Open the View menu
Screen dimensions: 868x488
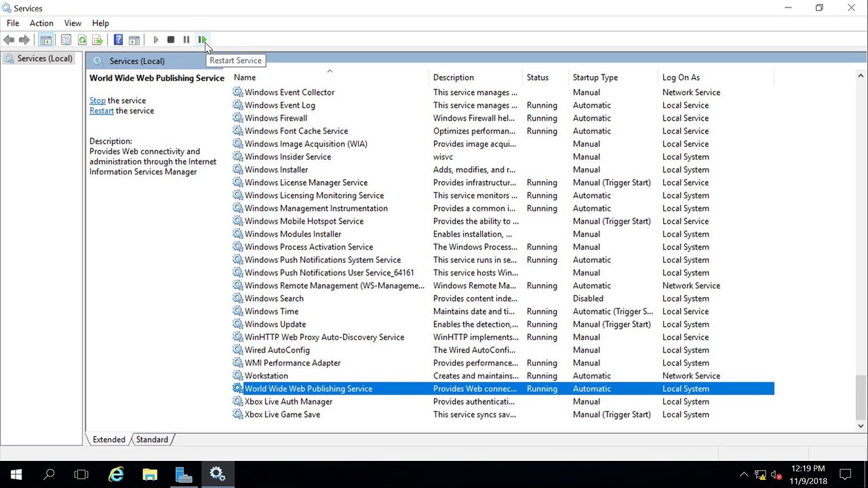73,23
